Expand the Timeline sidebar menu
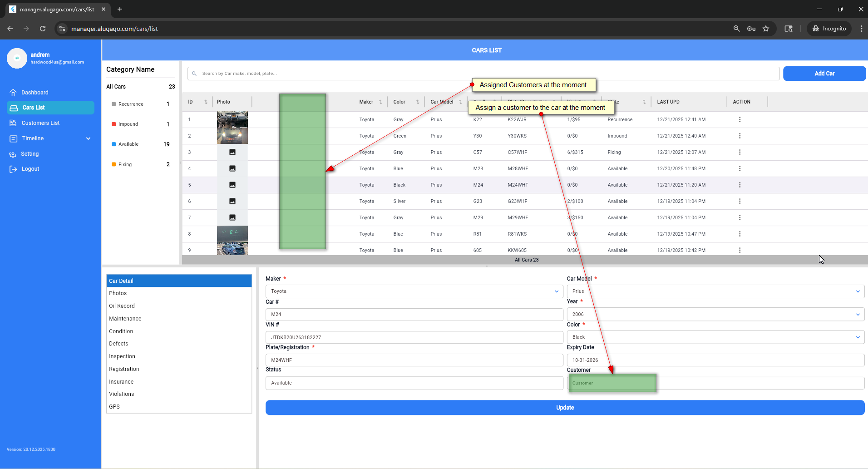The height and width of the screenshot is (469, 868). click(x=88, y=138)
